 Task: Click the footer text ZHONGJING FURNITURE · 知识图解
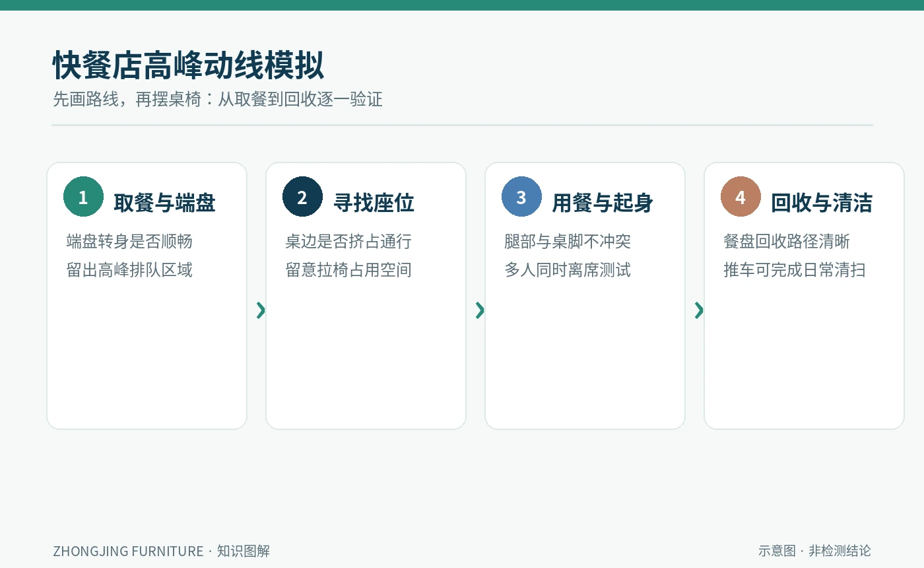click(162, 551)
